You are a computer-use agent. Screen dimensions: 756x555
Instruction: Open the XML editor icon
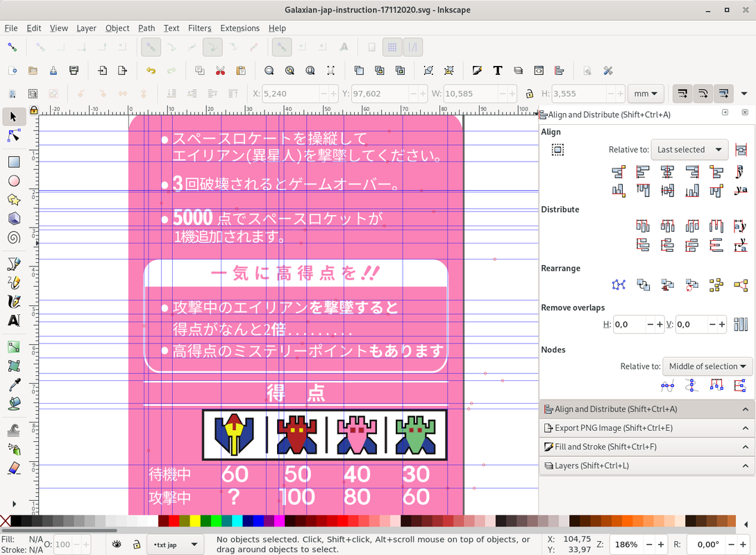[539, 71]
